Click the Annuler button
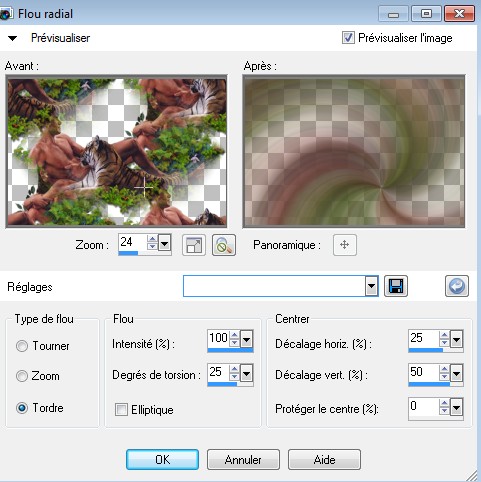 pyautogui.click(x=243, y=459)
